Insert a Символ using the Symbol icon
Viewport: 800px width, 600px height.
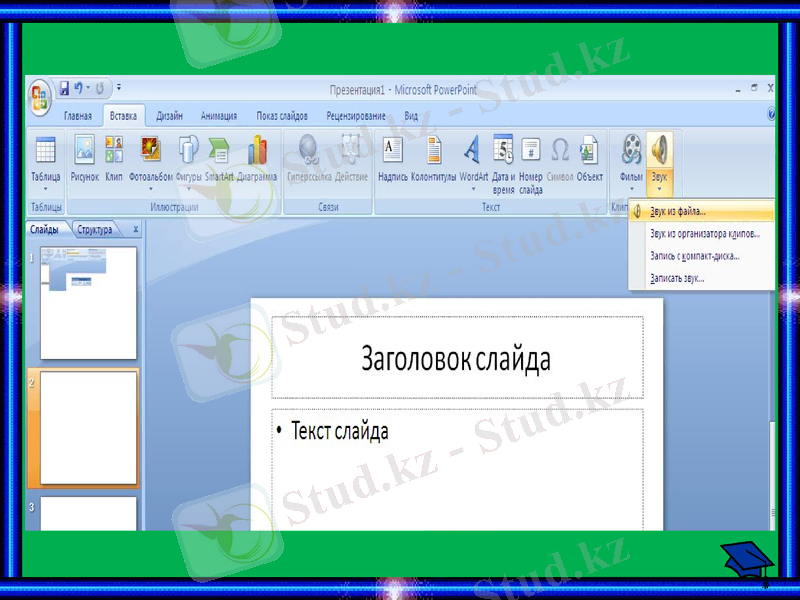[x=558, y=148]
